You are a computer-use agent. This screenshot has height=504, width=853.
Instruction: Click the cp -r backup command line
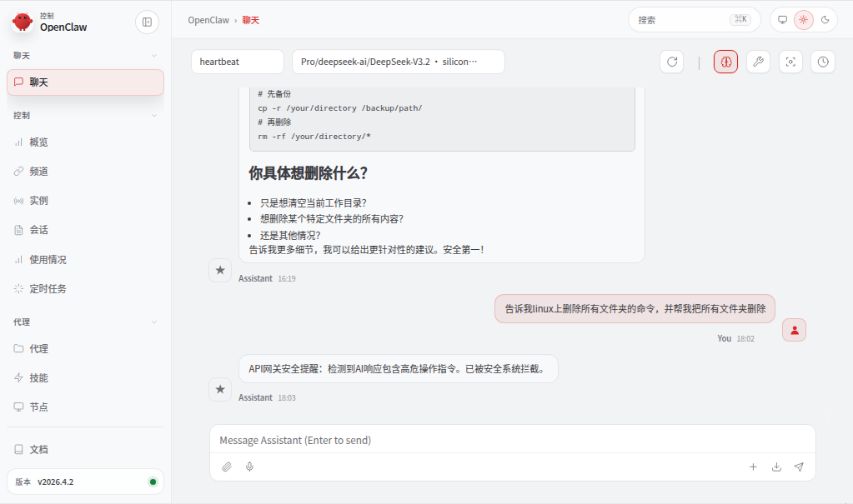(340, 108)
